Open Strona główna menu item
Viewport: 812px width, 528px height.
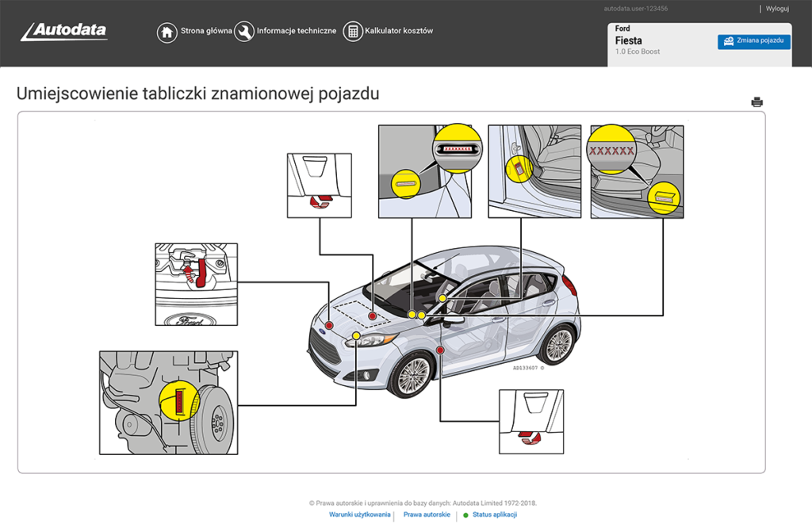tap(206, 32)
